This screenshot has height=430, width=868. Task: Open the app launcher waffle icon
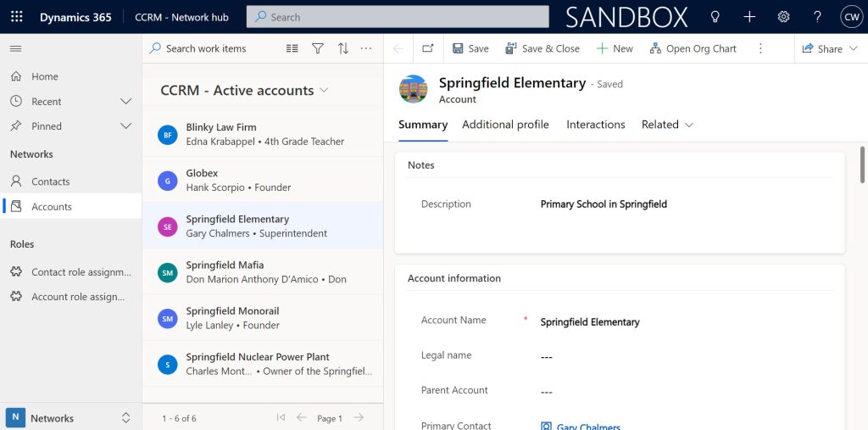point(17,17)
